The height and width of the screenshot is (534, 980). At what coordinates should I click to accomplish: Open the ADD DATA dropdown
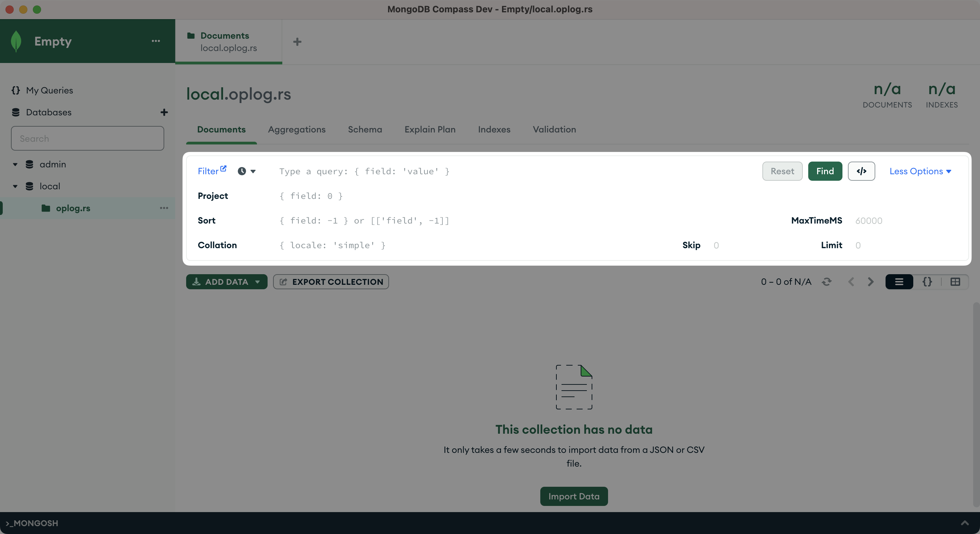click(227, 282)
